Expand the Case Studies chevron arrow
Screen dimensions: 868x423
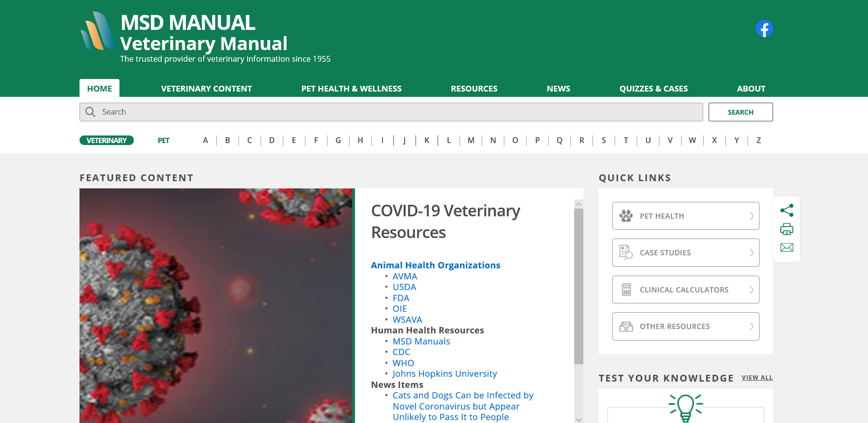751,252
